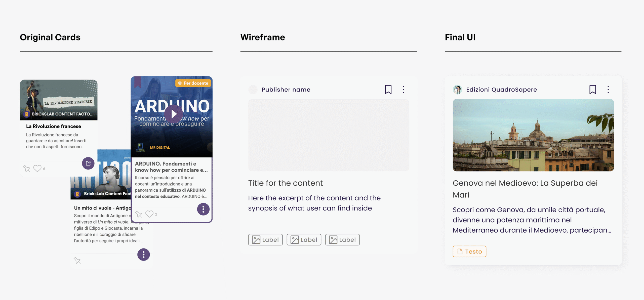Like the ARDUINO card with heart icon
The height and width of the screenshot is (300, 644).
pos(149,214)
